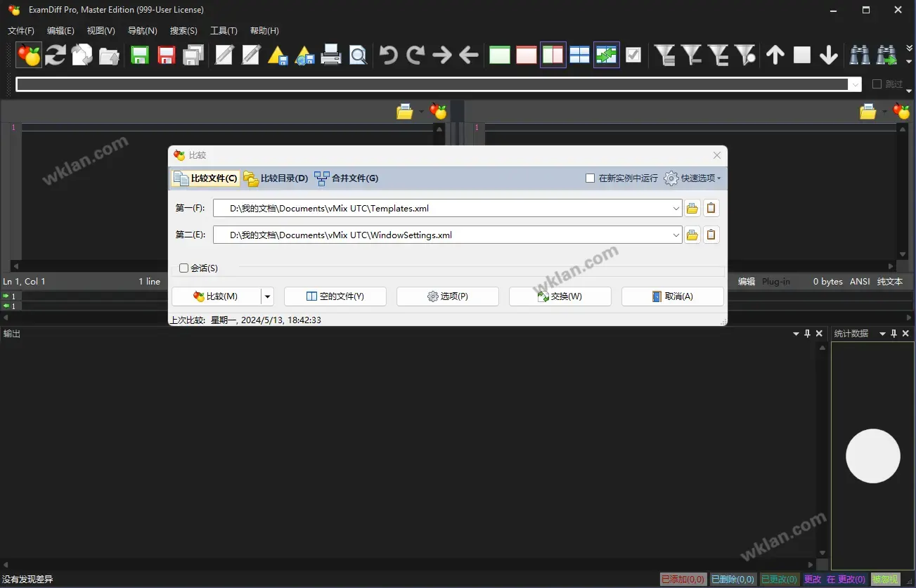Viewport: 916px width, 588px height.
Task: Open the 文件(F) menu
Action: tap(21, 31)
